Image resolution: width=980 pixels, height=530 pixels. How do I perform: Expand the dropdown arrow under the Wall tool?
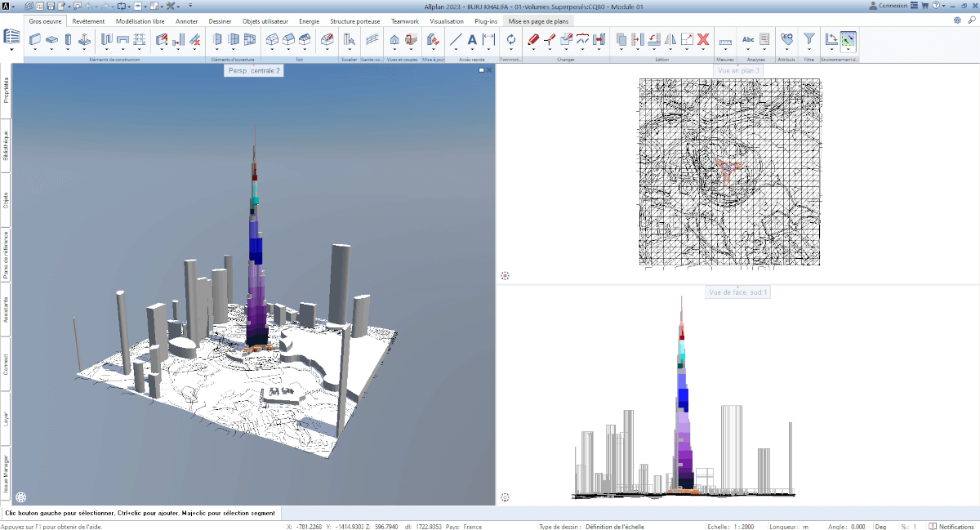(36, 49)
